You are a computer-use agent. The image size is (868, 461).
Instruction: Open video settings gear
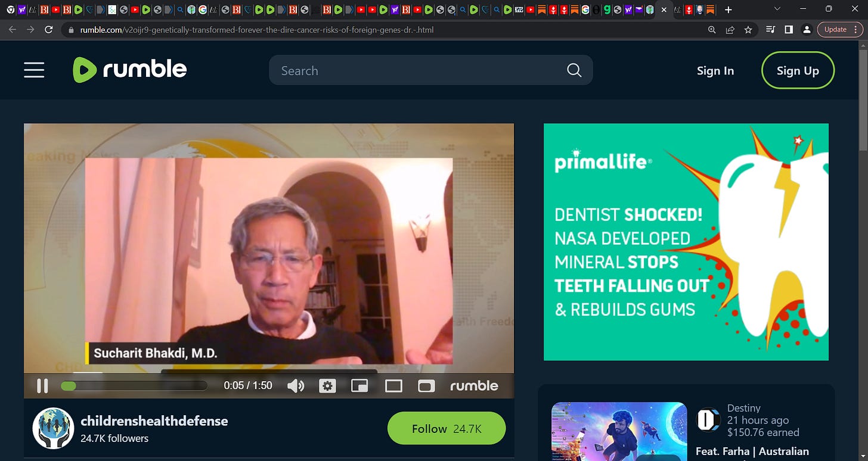coord(327,386)
